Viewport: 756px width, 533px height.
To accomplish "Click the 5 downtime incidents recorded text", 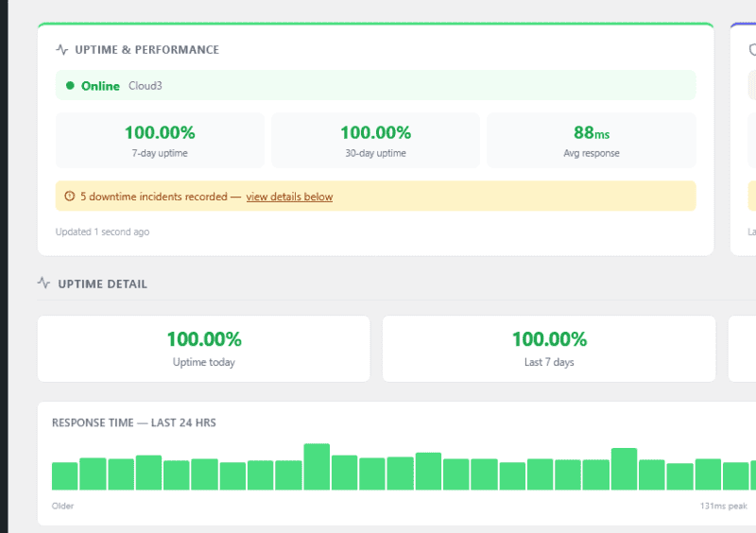I will tap(154, 197).
